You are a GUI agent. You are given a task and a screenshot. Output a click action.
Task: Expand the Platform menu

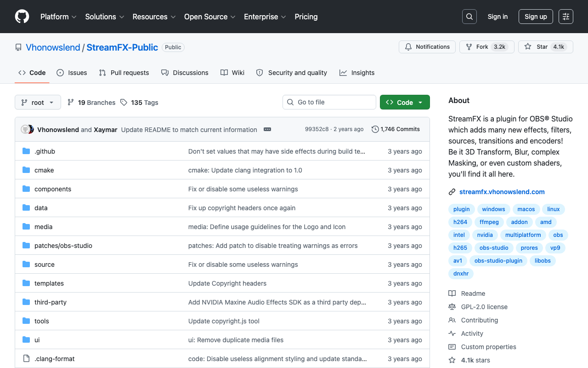point(58,17)
